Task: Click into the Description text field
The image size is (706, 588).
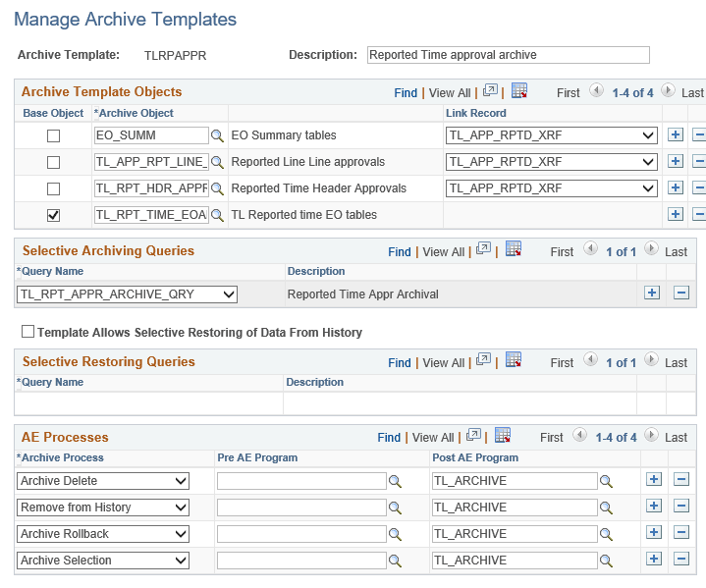Action: (509, 55)
